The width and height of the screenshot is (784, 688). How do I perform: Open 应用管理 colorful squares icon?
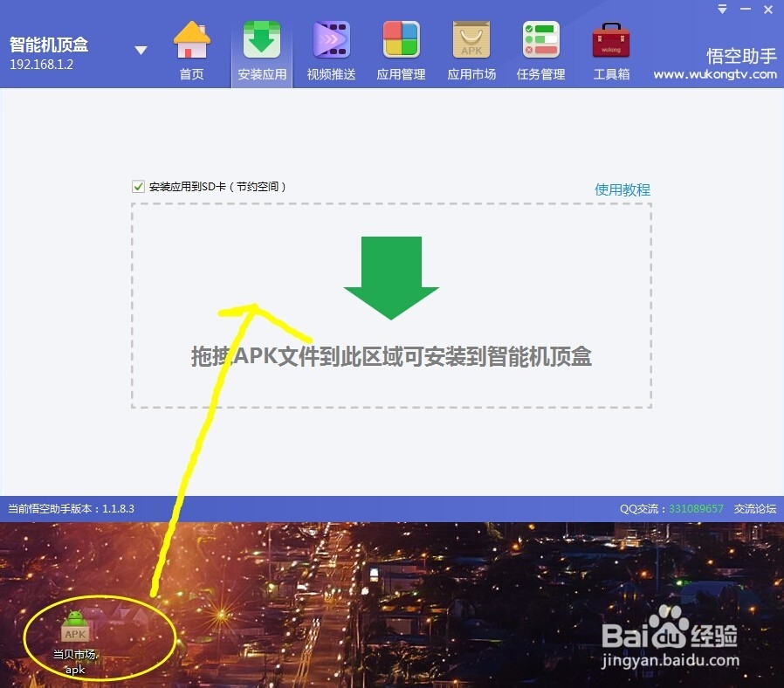click(401, 40)
